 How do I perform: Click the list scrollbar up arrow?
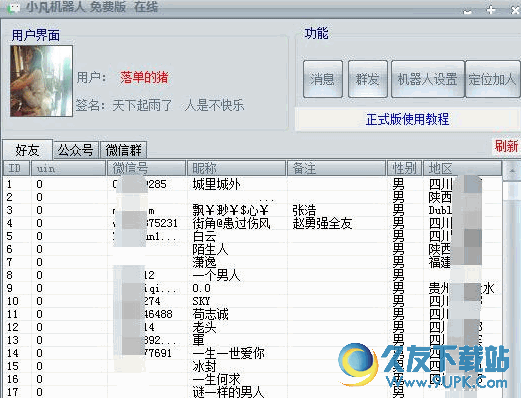[512, 170]
